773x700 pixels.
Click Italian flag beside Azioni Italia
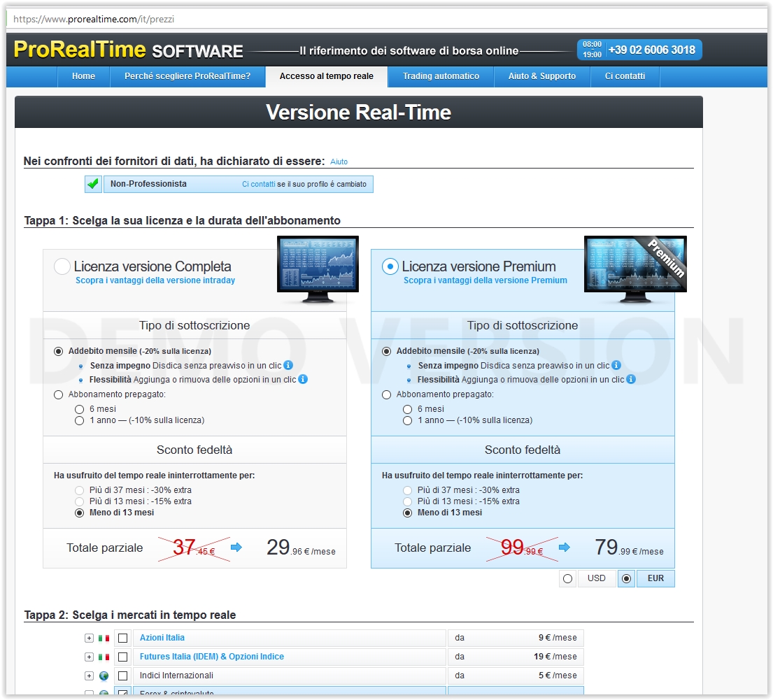tap(104, 638)
